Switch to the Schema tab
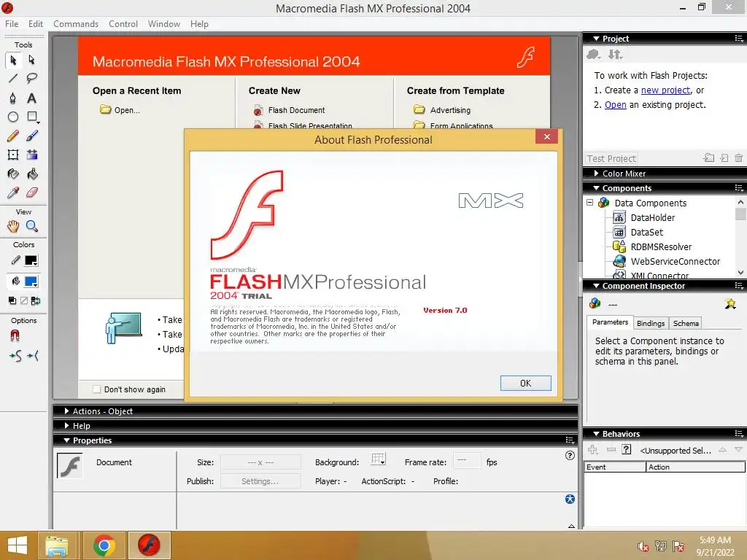This screenshot has width=747, height=560. (686, 323)
